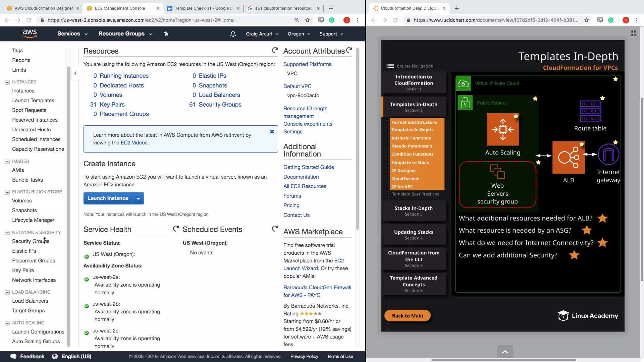
Task: Click the AWS logo home icon
Action: coord(30,34)
